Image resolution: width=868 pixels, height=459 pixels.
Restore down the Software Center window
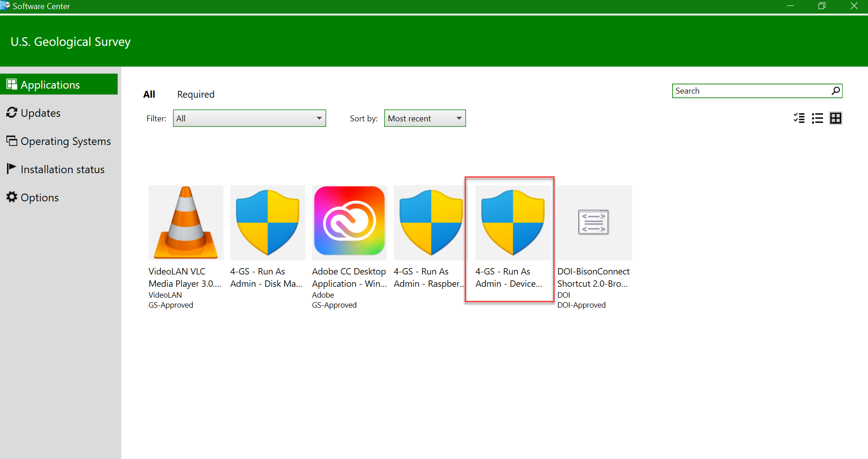[822, 6]
